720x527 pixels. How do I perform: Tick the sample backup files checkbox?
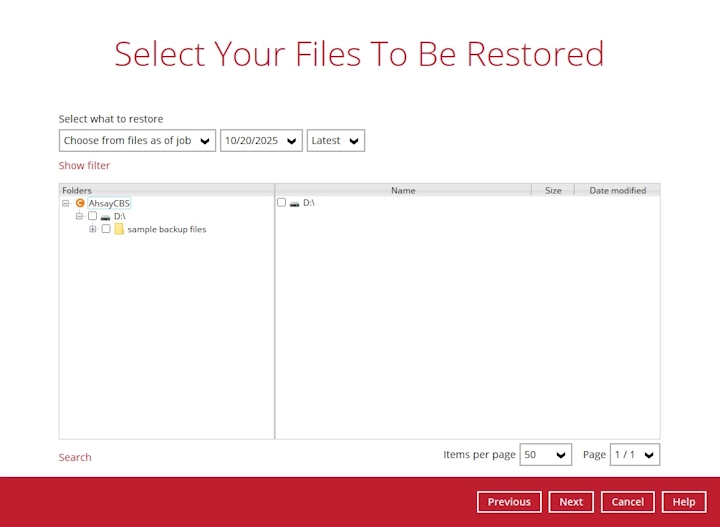coord(106,229)
